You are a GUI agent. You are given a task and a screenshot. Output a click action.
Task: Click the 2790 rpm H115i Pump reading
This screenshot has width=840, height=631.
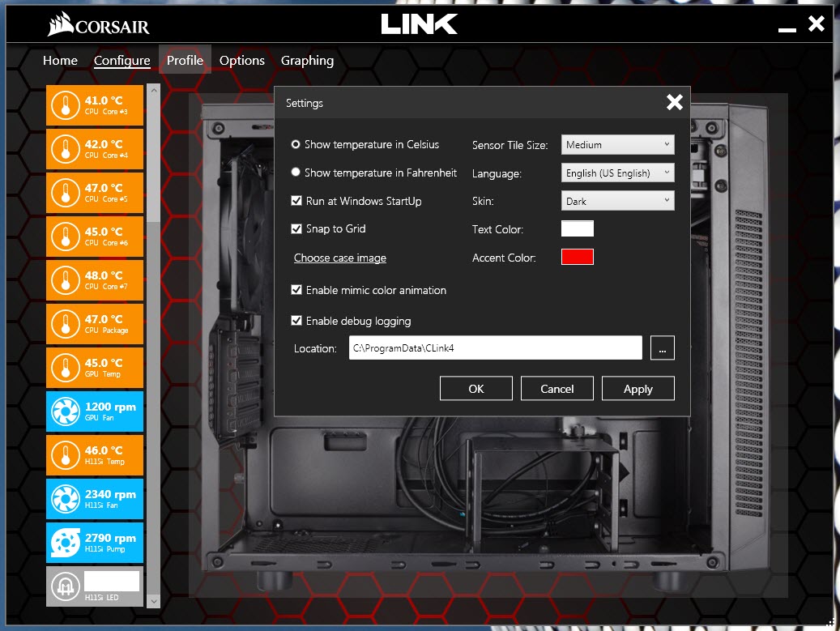point(110,539)
